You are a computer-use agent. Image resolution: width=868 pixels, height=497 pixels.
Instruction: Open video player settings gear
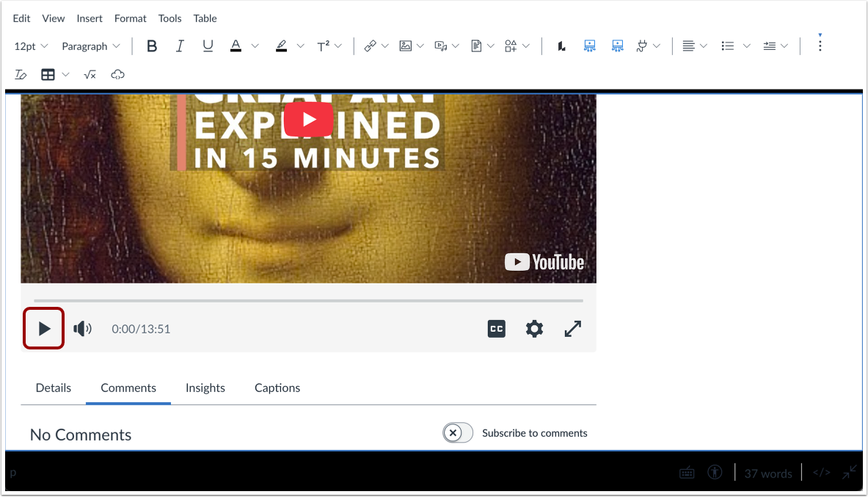534,329
